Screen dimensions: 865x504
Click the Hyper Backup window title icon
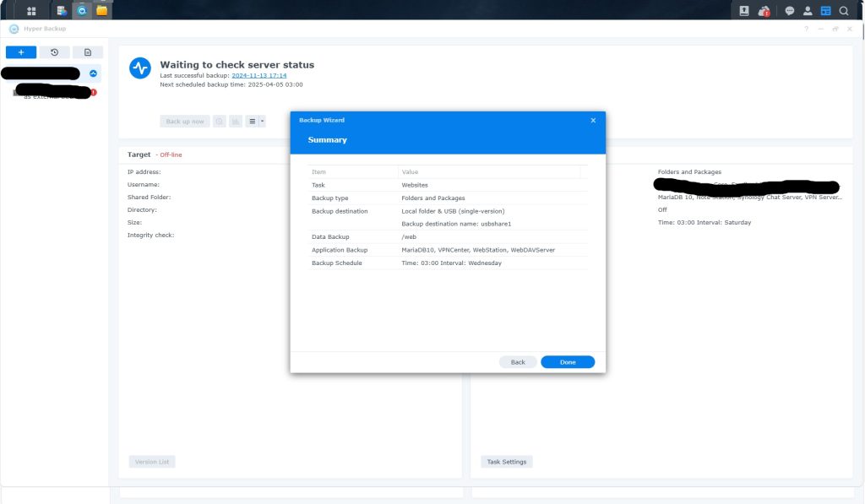pos(14,29)
